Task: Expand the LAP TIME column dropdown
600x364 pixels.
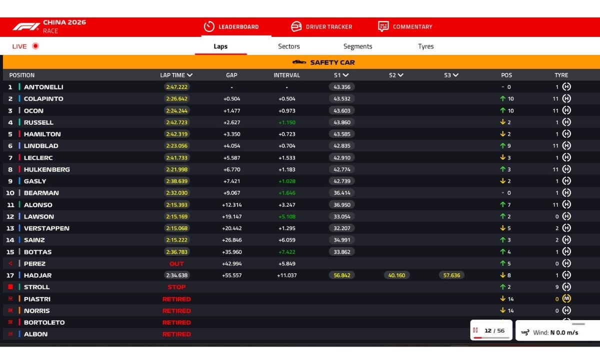Action: click(189, 75)
